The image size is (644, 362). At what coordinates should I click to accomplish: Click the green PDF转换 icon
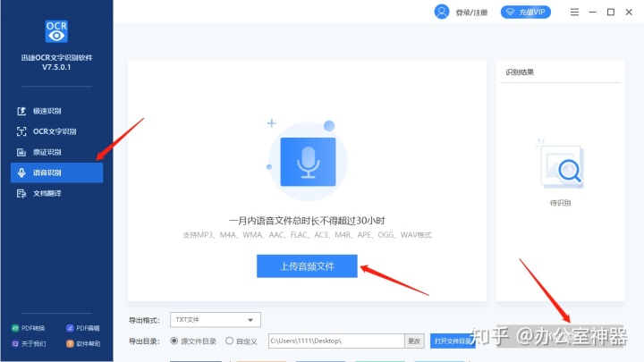click(x=15, y=328)
